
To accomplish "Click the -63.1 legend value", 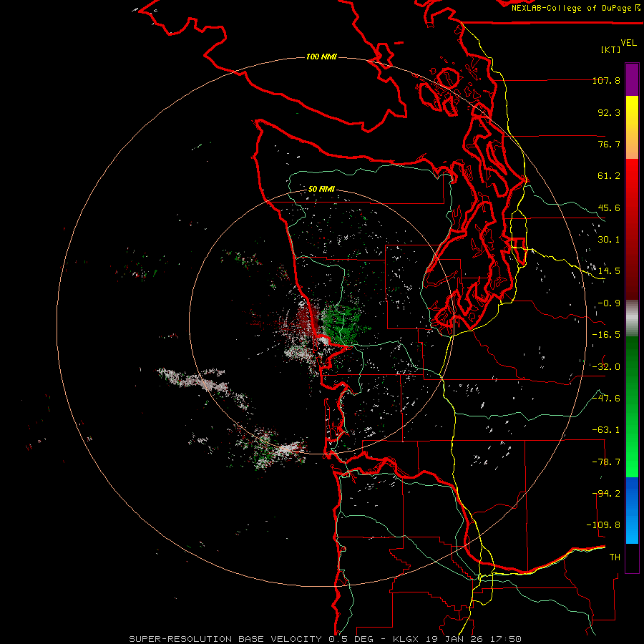I will pos(606,430).
